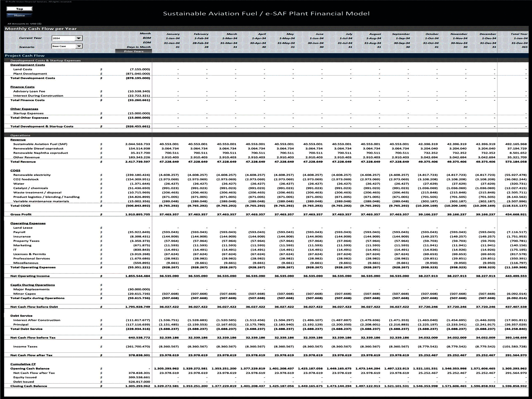
Task: Click Total Revenue prior years value 2.417.739.597
Action: tap(138, 162)
